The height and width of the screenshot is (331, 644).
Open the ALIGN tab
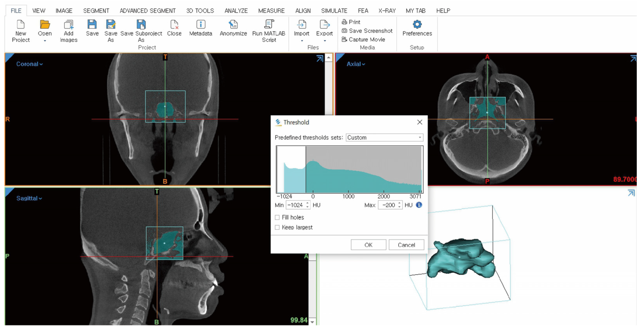[303, 11]
